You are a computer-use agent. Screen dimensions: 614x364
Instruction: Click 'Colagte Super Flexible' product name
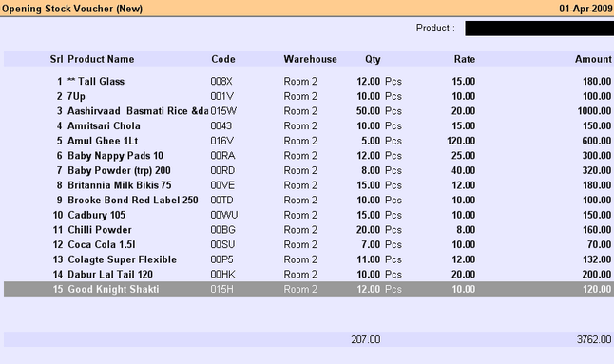tap(122, 259)
